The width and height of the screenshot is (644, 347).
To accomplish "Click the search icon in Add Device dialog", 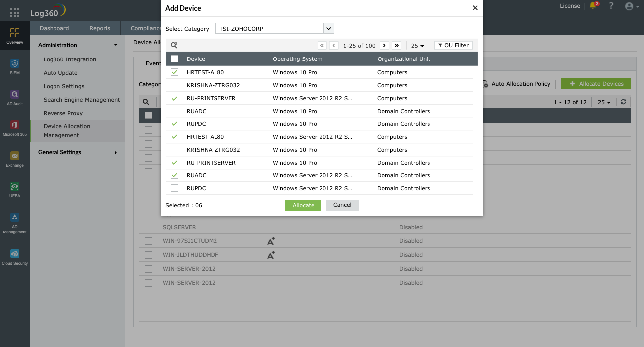I will coord(174,45).
